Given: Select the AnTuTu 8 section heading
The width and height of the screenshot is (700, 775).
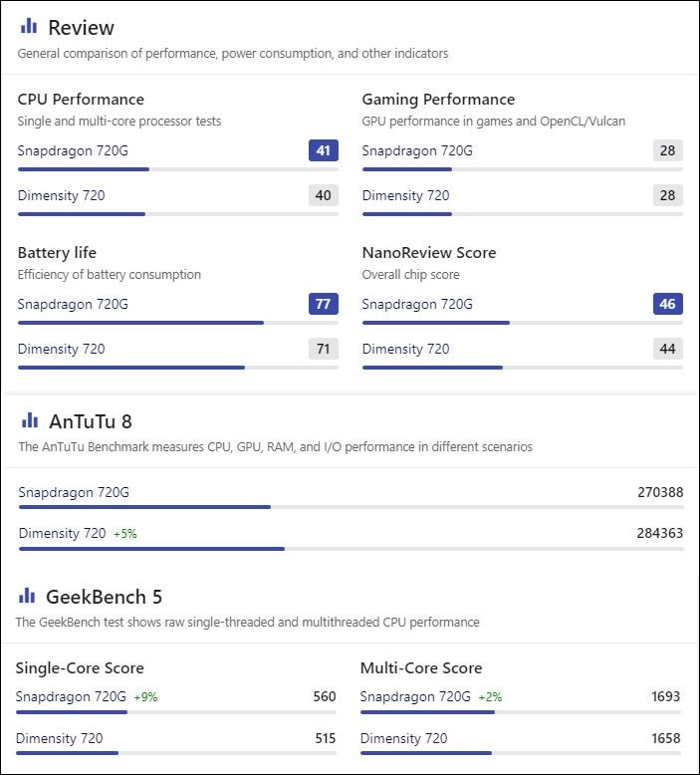Looking at the screenshot, I should pyautogui.click(x=91, y=421).
